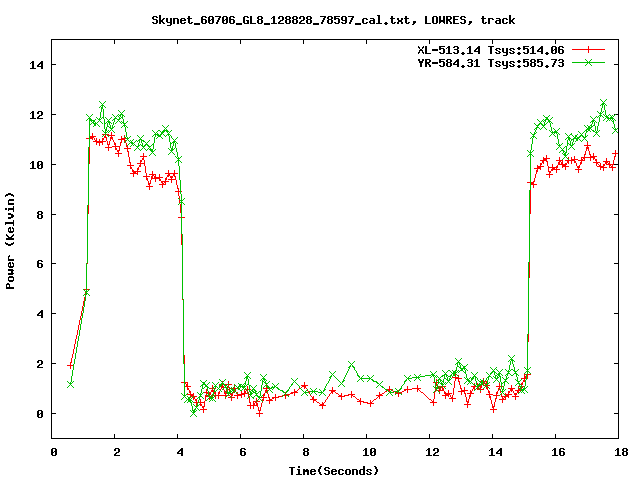
Task: Click the y-axis tick label 6
Action: (x=40, y=264)
